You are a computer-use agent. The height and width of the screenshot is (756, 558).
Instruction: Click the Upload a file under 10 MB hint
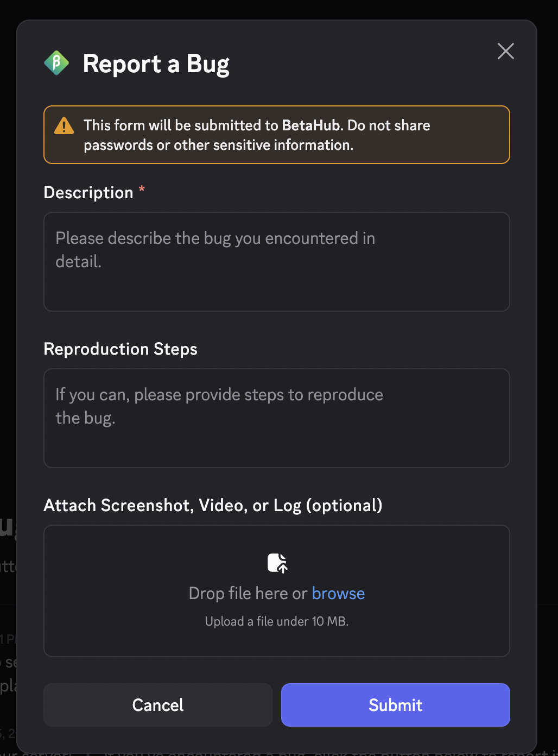[277, 621]
